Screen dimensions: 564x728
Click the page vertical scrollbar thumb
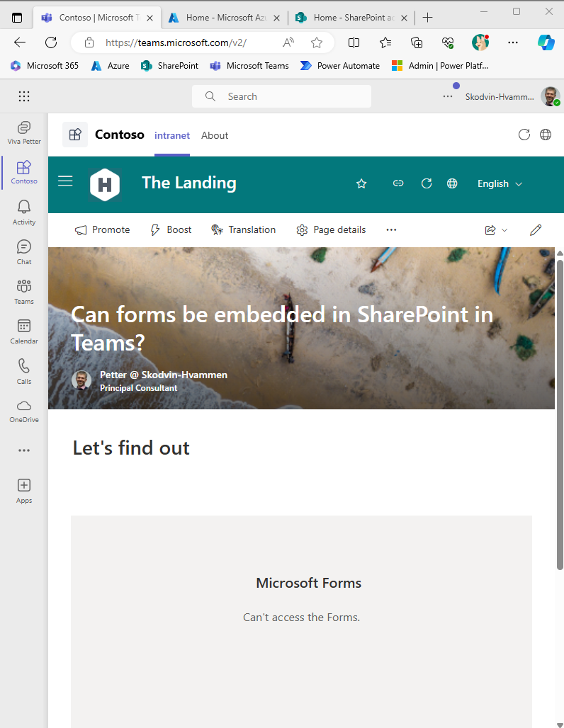pyautogui.click(x=560, y=414)
